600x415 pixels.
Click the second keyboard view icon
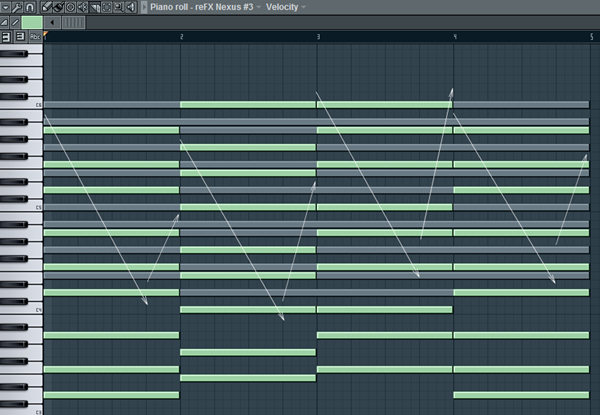(x=20, y=37)
